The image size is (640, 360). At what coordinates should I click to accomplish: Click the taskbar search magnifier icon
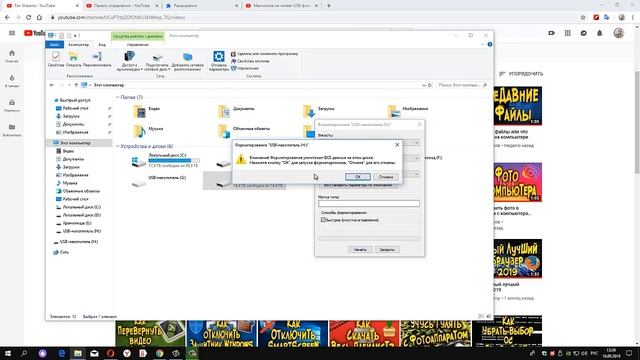(x=24, y=353)
